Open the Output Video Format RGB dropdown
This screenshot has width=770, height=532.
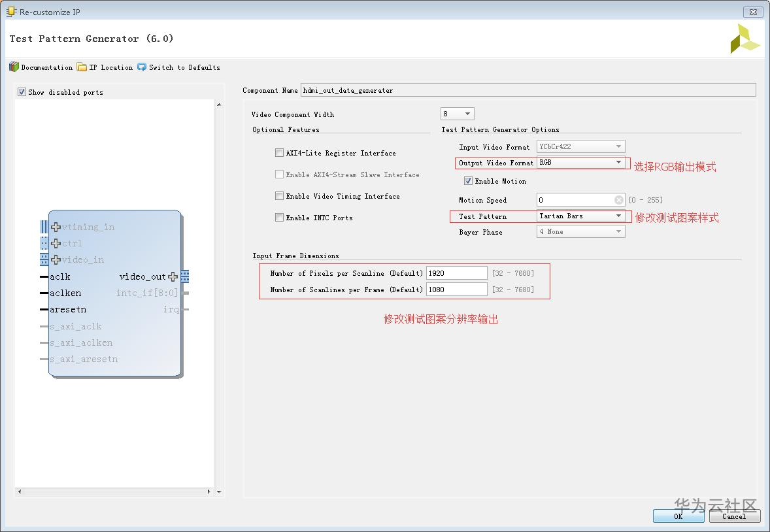click(x=580, y=162)
